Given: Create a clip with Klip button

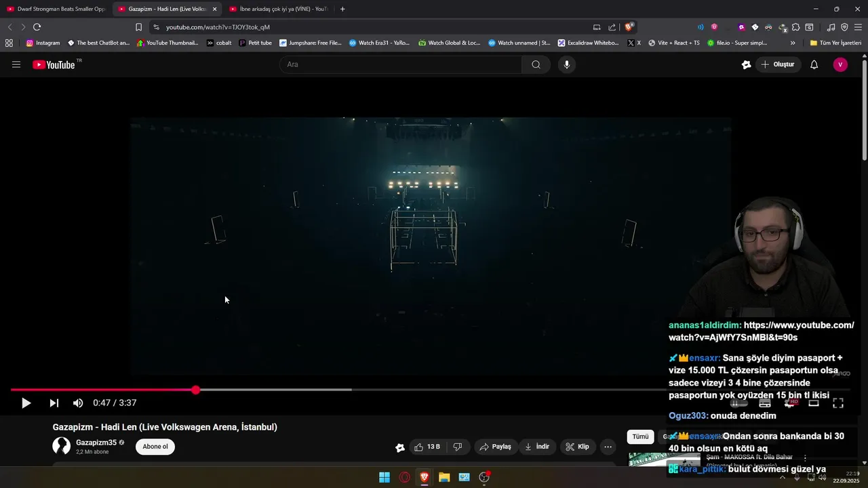Looking at the screenshot, I should tap(578, 447).
